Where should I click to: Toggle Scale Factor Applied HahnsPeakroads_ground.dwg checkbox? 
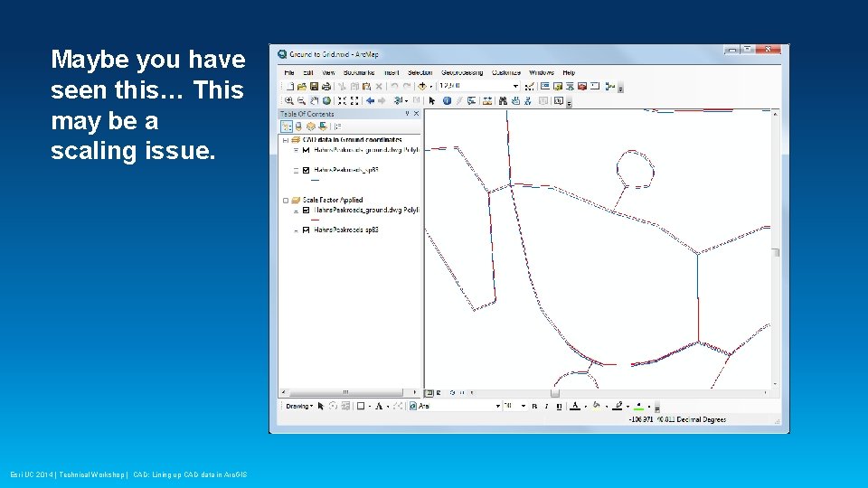306,210
